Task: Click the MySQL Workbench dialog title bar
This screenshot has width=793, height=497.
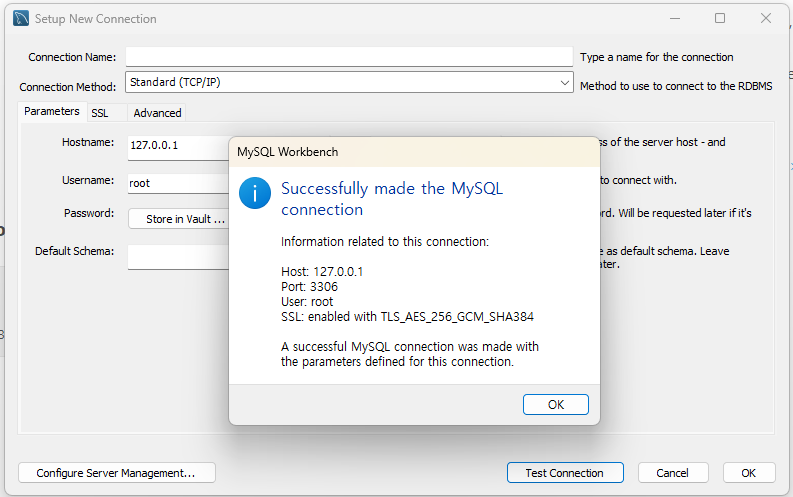Action: [x=414, y=152]
